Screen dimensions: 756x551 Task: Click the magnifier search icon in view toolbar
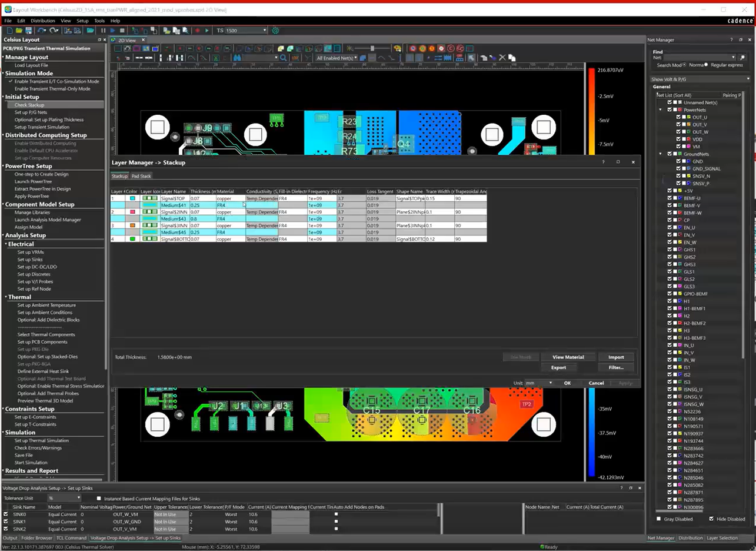coord(283,58)
